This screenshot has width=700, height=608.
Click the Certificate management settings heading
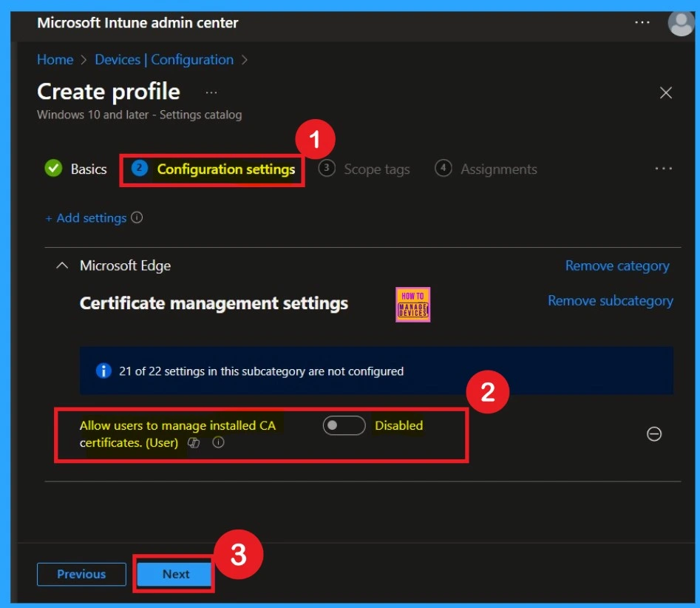[x=214, y=303]
